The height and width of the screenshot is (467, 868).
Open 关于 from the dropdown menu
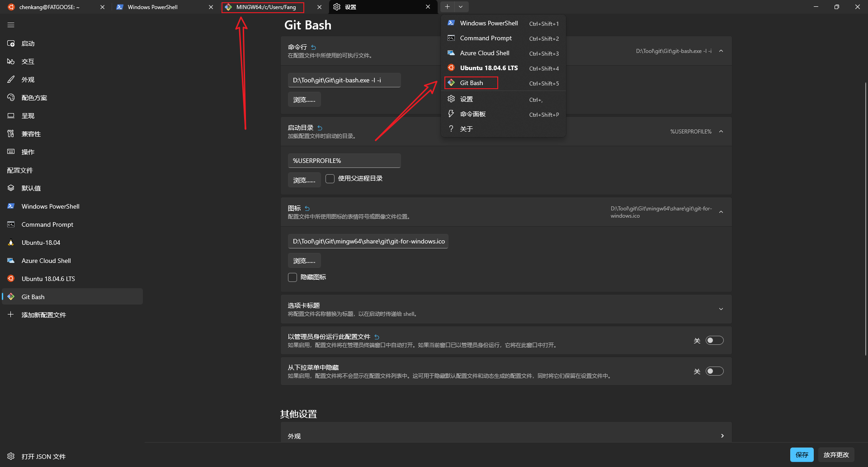503,129
